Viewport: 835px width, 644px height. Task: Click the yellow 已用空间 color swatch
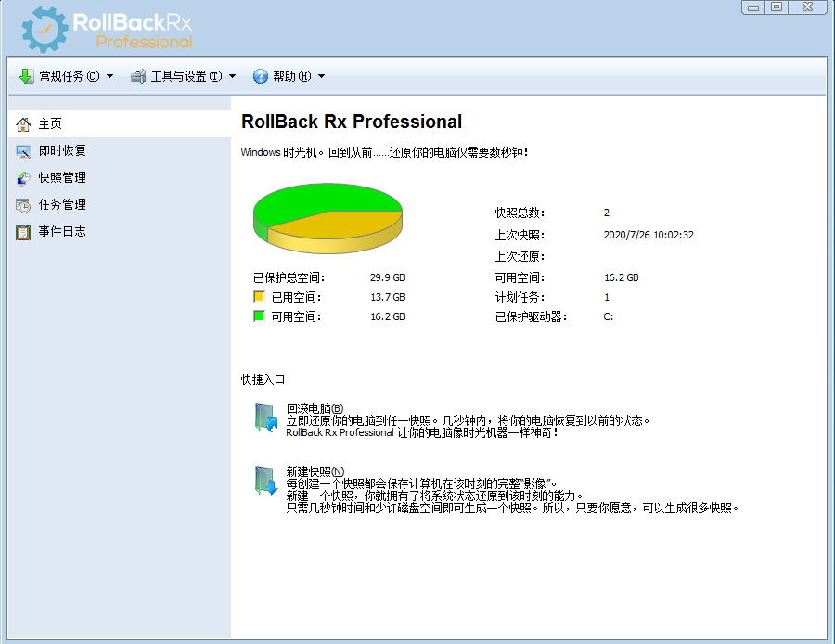coord(259,297)
